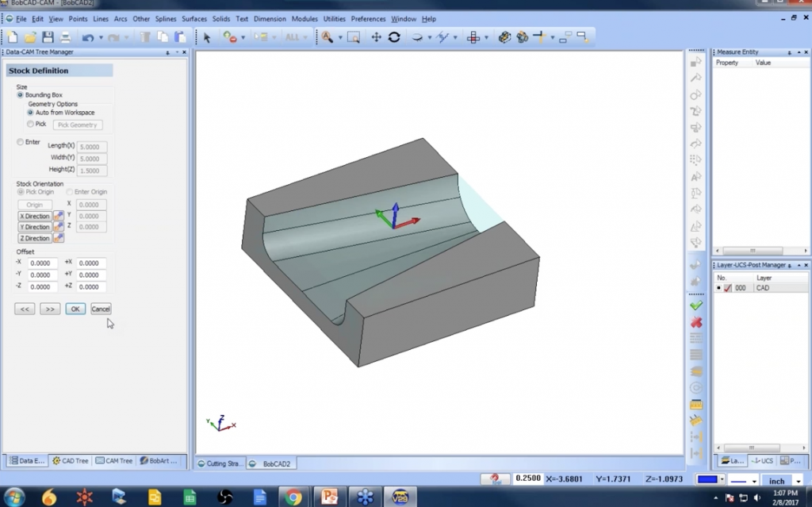The width and height of the screenshot is (812, 507).
Task: Switch to BobCAD V28 taskbar icon
Action: tap(400, 497)
